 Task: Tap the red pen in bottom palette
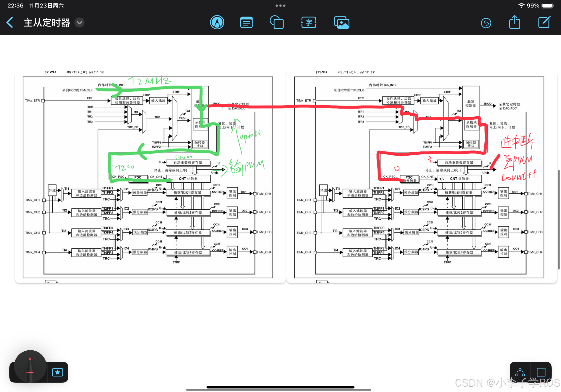tap(30, 368)
